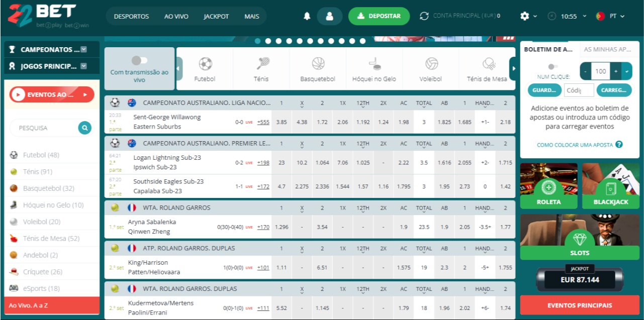Click the user account icon

[x=330, y=16]
